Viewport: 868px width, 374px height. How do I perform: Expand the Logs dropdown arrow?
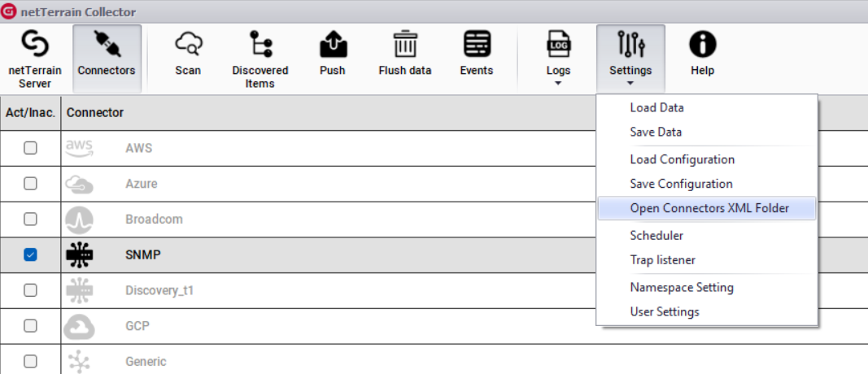[x=558, y=83]
